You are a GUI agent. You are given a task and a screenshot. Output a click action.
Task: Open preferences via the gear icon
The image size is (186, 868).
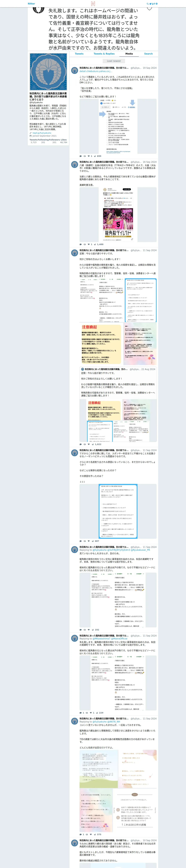(x=157, y=4)
